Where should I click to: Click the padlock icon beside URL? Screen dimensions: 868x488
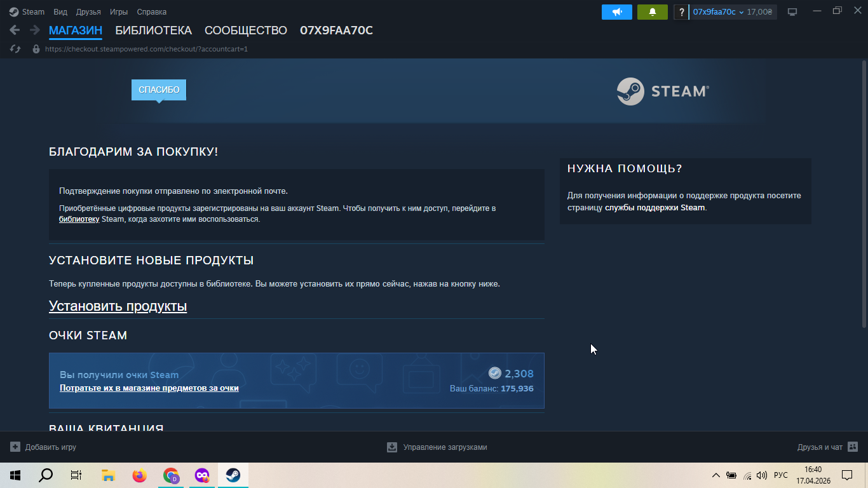click(x=36, y=49)
